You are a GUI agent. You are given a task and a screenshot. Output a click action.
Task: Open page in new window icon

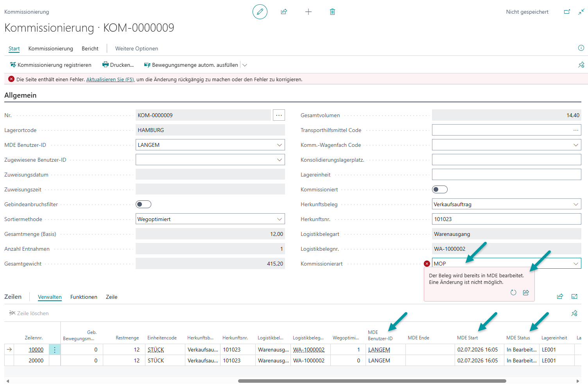pyautogui.click(x=567, y=12)
